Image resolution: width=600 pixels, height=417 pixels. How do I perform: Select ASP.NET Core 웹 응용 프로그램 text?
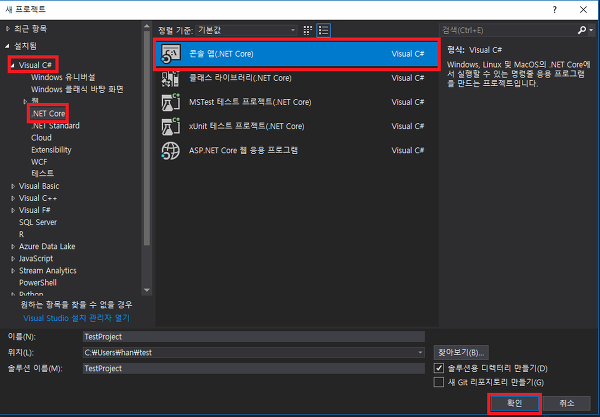click(x=243, y=150)
